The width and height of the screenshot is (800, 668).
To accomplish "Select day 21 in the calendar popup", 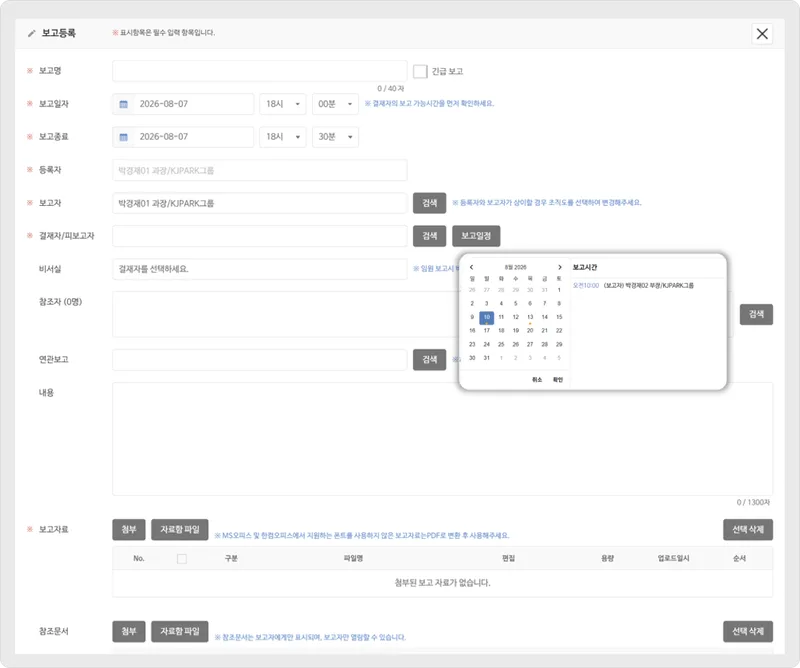I will (544, 331).
